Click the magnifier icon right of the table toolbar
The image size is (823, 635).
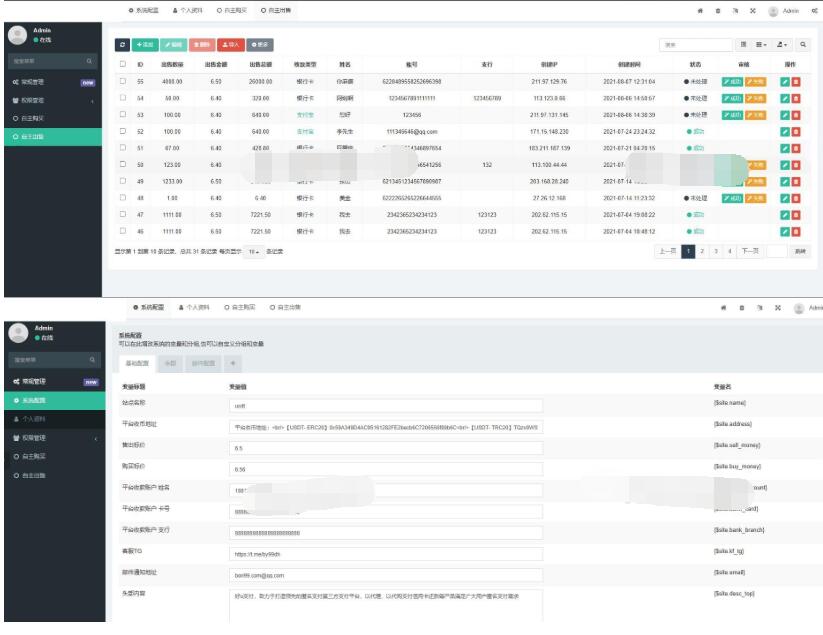point(802,45)
